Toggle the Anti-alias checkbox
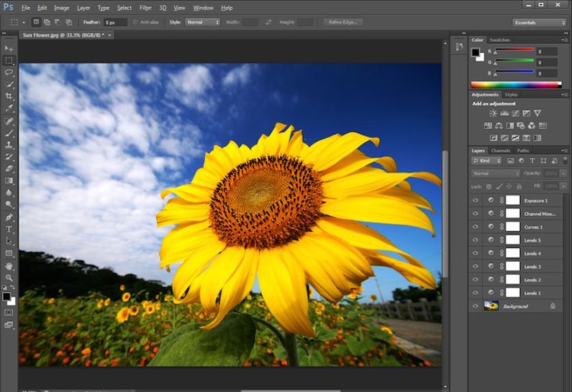Image resolution: width=572 pixels, height=392 pixels. (135, 22)
